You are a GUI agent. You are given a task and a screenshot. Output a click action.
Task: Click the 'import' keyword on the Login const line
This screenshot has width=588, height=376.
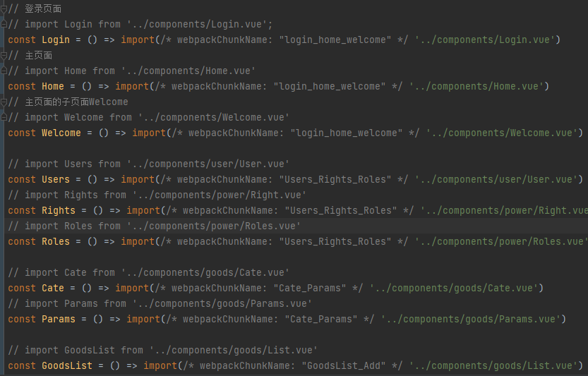tap(138, 40)
